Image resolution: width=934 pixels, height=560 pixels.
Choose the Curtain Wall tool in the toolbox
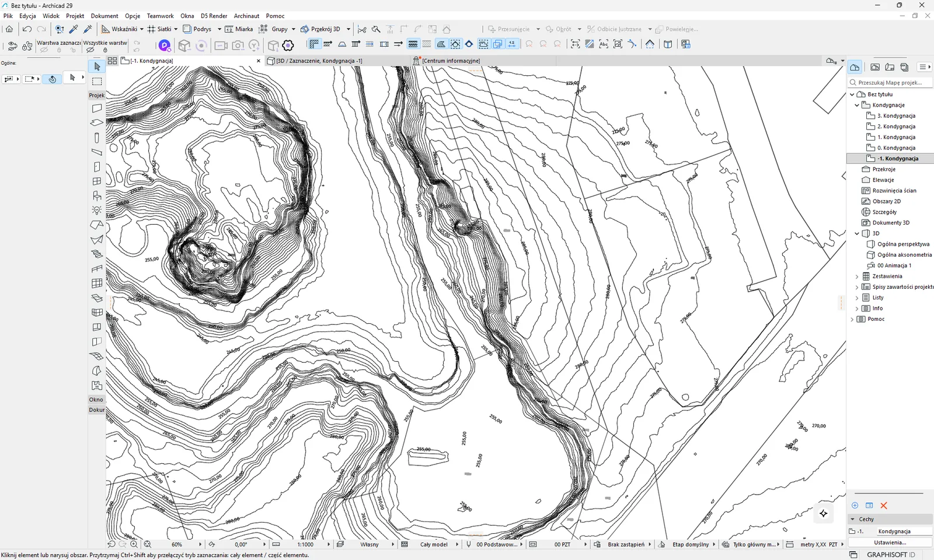click(x=97, y=283)
